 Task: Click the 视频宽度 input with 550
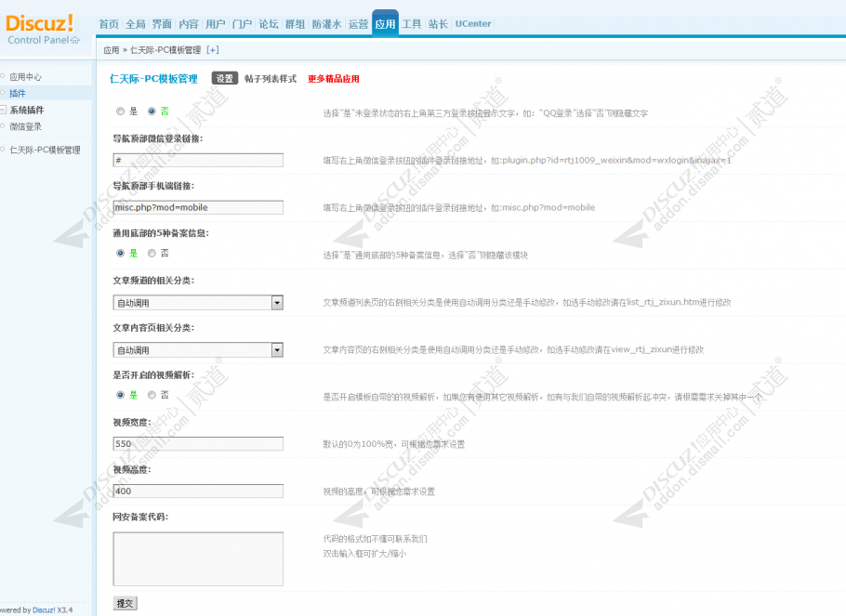pos(198,443)
